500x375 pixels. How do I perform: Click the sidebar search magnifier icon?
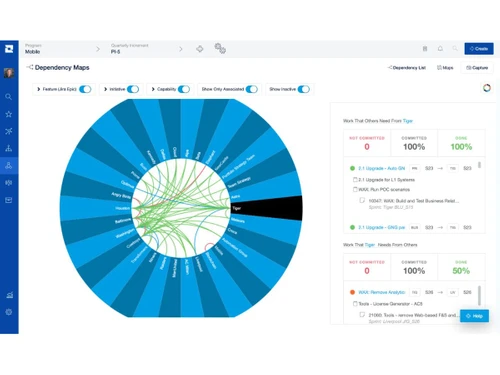pos(9,97)
